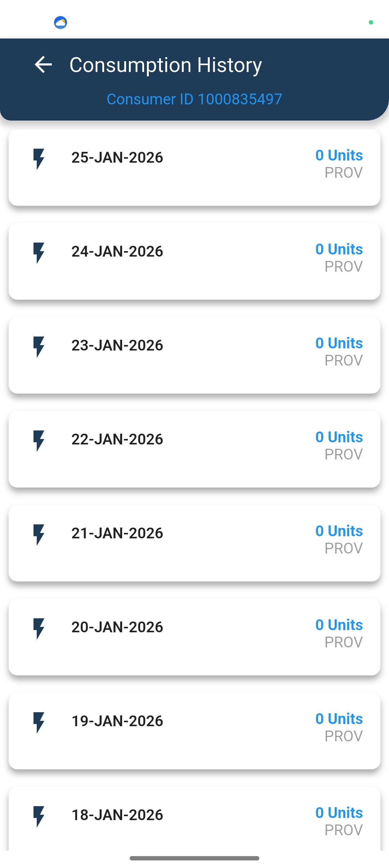
Task: Tap 0 Units value for 18-JAN-2026
Action: (x=339, y=813)
